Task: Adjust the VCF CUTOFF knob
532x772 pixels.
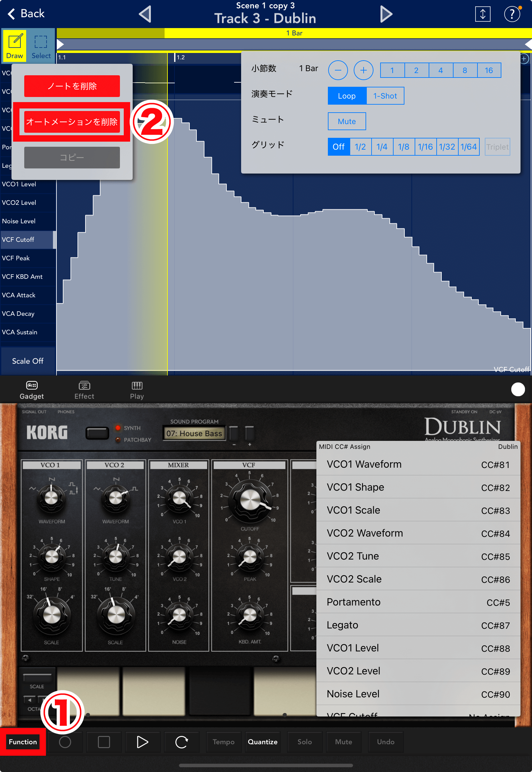Action: point(250,501)
